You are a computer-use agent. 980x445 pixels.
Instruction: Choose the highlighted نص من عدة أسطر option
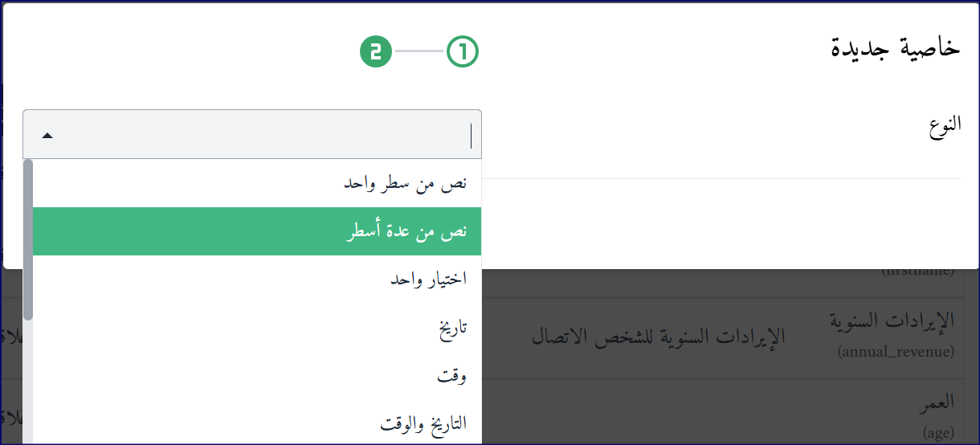(x=257, y=231)
